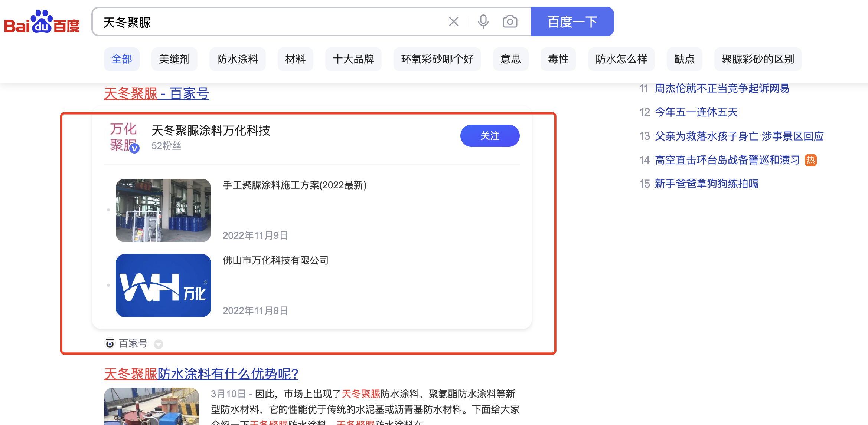Open article 手工聚脲涂料施工方案(2022最新)
The image size is (868, 425).
pos(295,185)
